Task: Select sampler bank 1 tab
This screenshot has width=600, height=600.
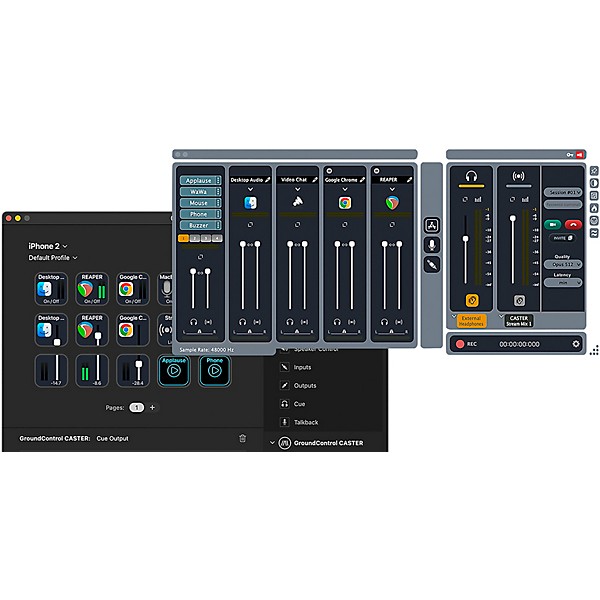Action: [184, 238]
